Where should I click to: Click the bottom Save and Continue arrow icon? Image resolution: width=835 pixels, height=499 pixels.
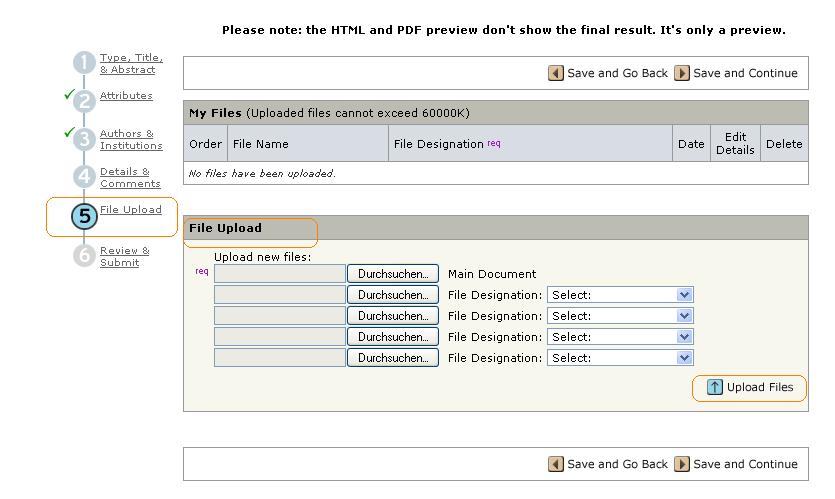[x=682, y=464]
